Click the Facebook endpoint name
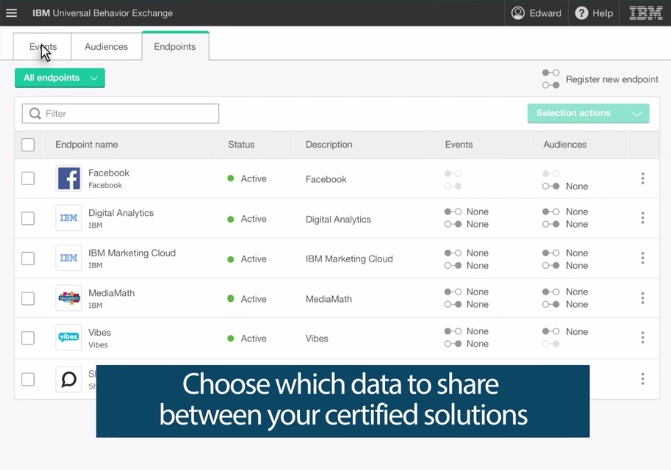Image resolution: width=671 pixels, height=470 pixels. pyautogui.click(x=109, y=173)
